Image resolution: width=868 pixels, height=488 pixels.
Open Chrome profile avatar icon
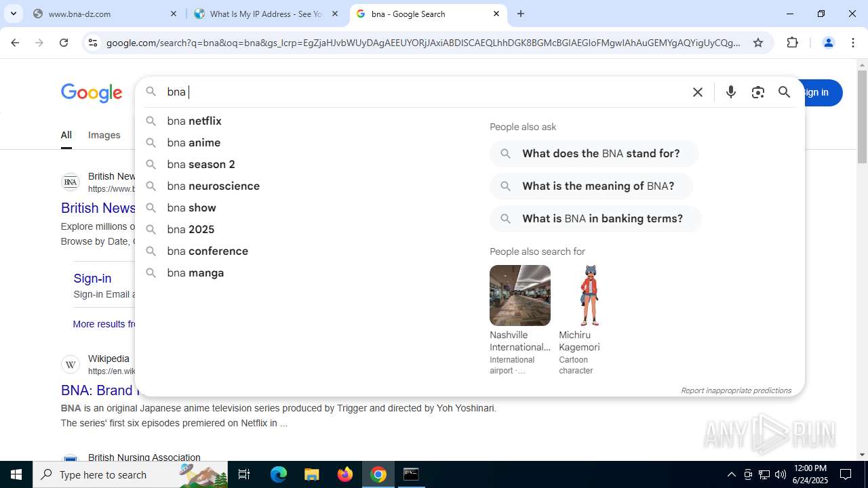coord(828,43)
